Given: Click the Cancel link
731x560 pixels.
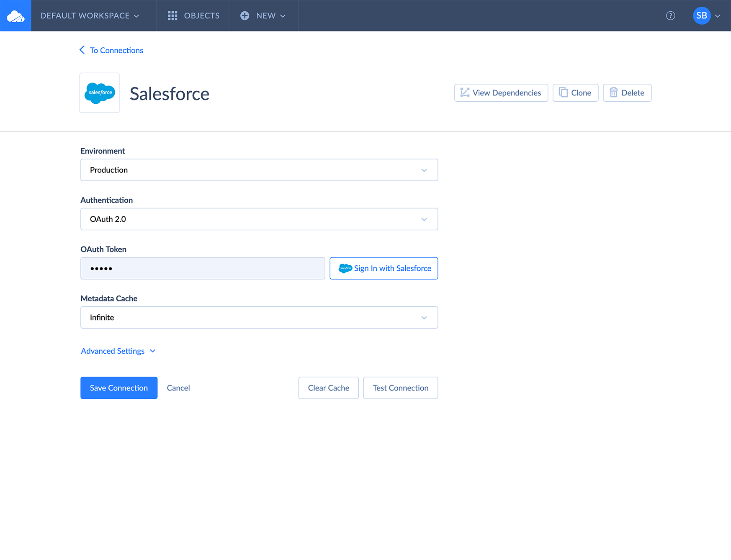Looking at the screenshot, I should [x=178, y=388].
